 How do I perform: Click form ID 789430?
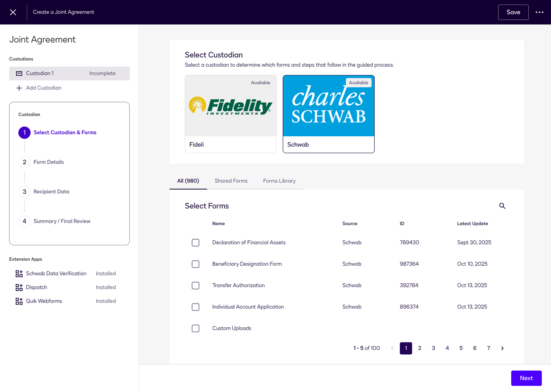click(x=409, y=242)
